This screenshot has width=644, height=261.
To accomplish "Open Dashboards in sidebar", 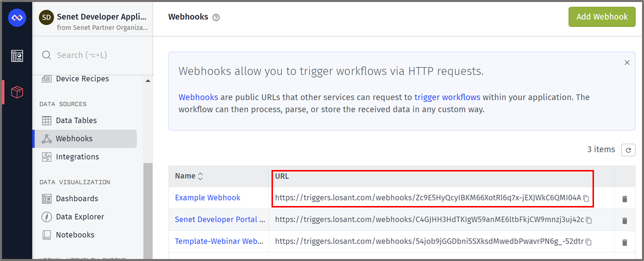I will [x=77, y=198].
